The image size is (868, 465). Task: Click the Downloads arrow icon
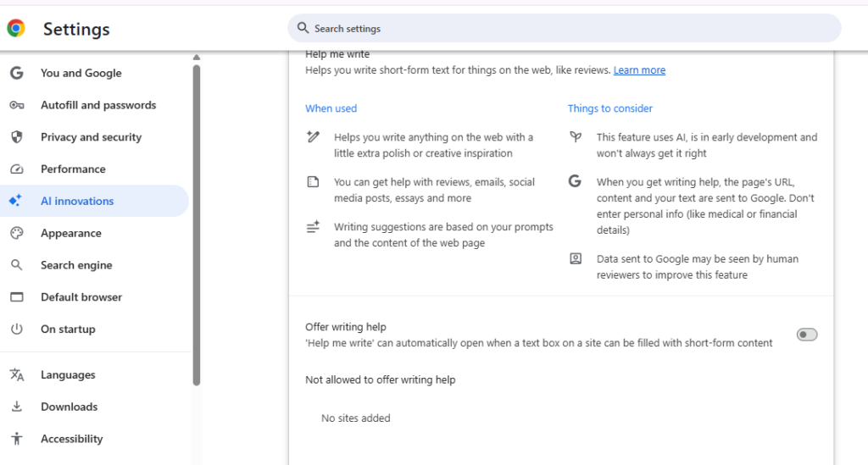click(16, 407)
